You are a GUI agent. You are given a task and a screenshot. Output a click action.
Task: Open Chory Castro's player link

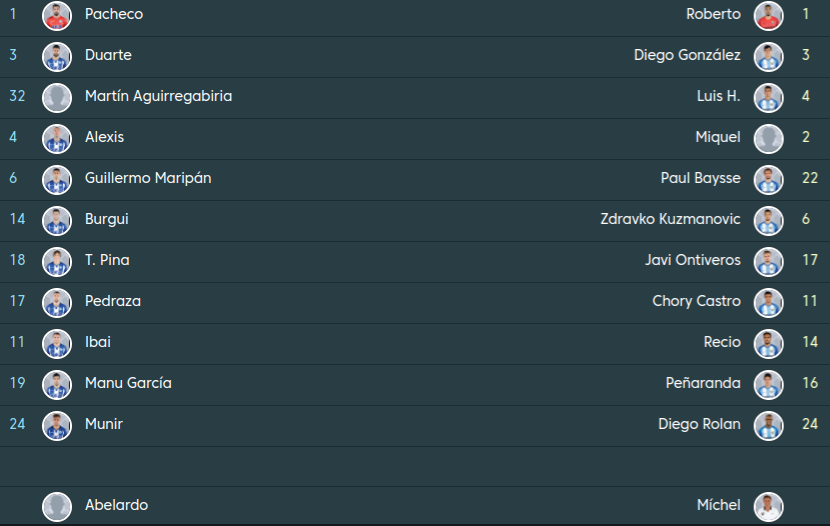(696, 301)
